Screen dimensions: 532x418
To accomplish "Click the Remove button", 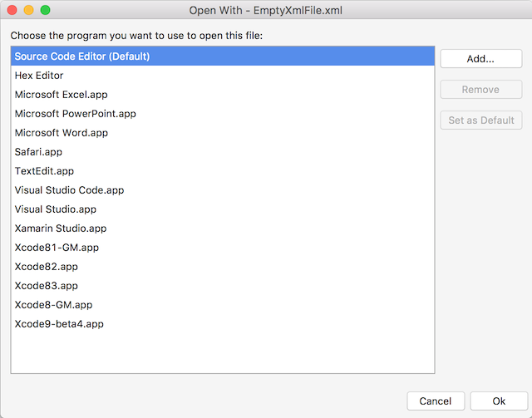I will [x=480, y=90].
